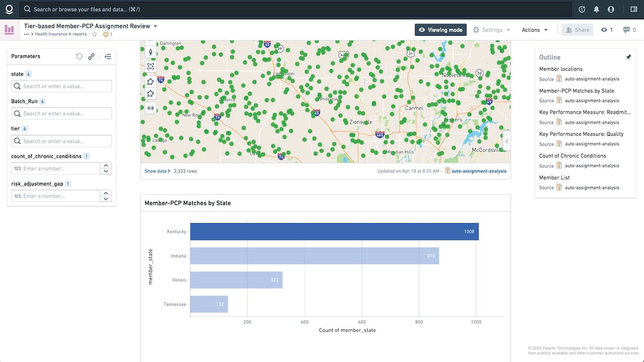644x362 pixels.
Task: Click the '2,333 rows' text
Action: click(185, 171)
